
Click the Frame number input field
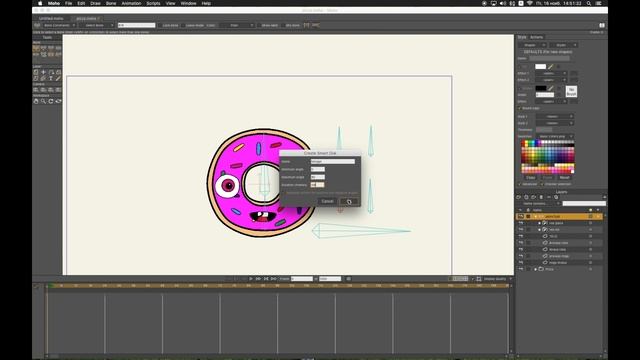tap(302, 279)
